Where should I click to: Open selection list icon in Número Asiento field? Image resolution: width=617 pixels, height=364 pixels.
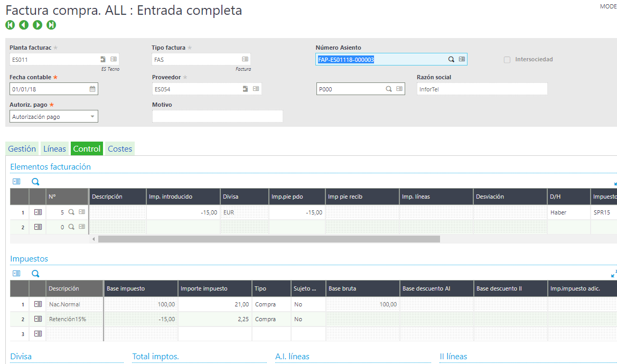pos(462,59)
